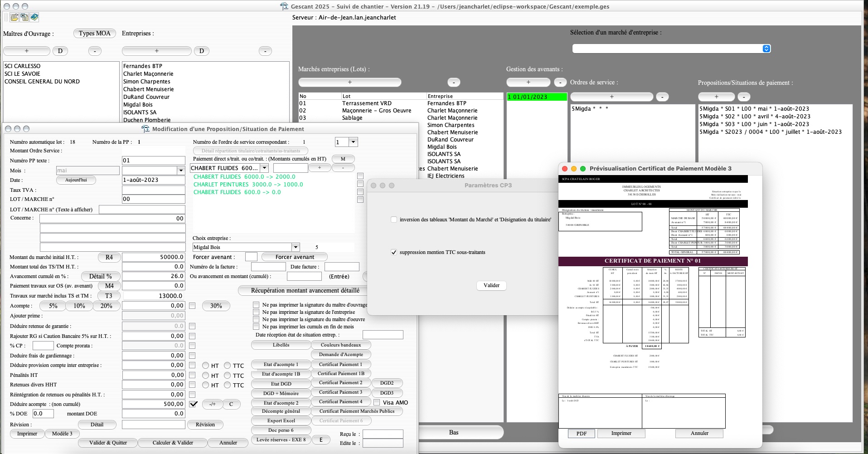Click the Export Excel button
Viewport: 868px width, 454px height.
[281, 421]
